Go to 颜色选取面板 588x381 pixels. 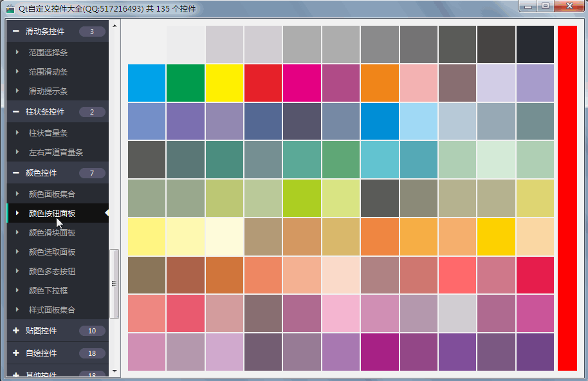pos(52,252)
